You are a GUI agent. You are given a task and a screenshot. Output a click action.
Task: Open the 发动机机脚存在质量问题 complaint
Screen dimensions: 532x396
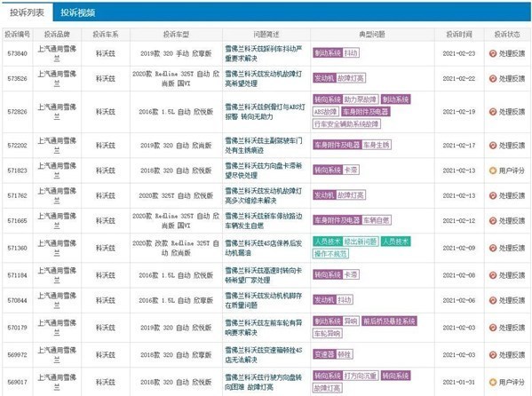tap(264, 300)
